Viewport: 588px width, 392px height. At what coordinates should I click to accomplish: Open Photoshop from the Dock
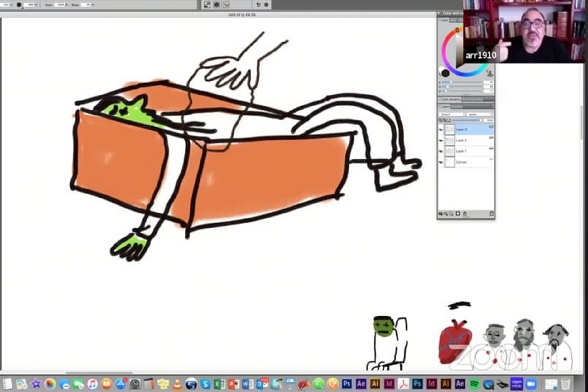[x=347, y=384]
